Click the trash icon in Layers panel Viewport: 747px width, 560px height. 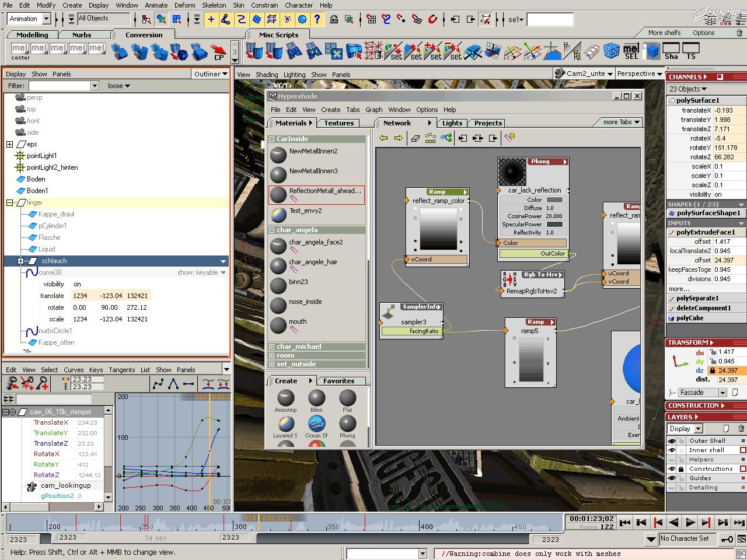pos(741,429)
